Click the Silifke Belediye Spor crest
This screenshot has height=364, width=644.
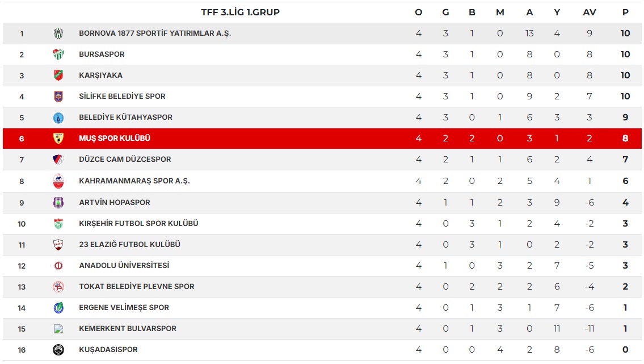point(58,97)
